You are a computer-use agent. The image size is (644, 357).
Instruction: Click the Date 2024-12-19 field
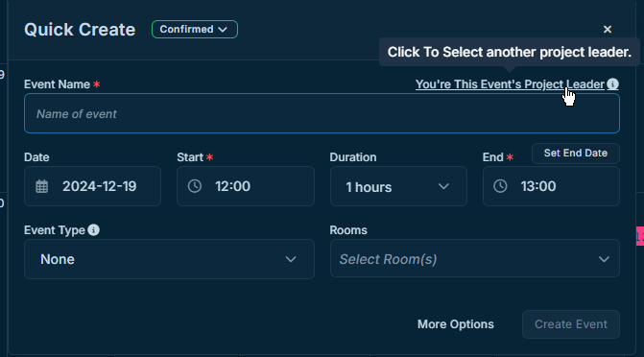click(x=92, y=186)
